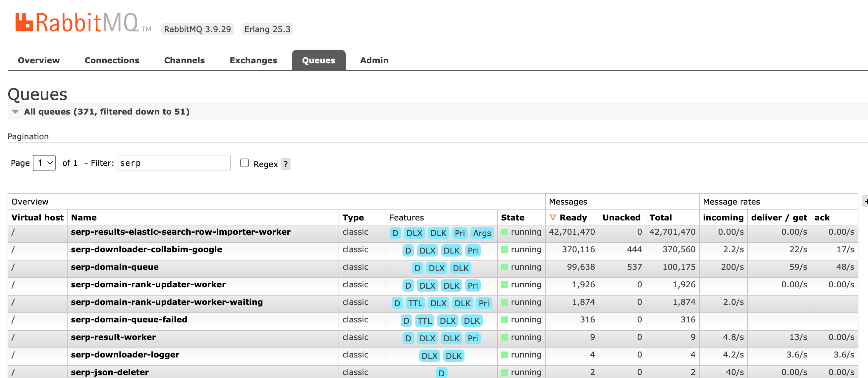This screenshot has height=378, width=868.
Task: Click the Ready descending sort arrow
Action: point(553,217)
